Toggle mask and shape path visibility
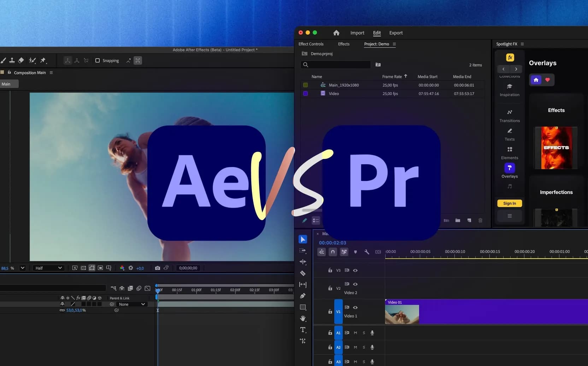This screenshot has height=366, width=588. tap(92, 268)
